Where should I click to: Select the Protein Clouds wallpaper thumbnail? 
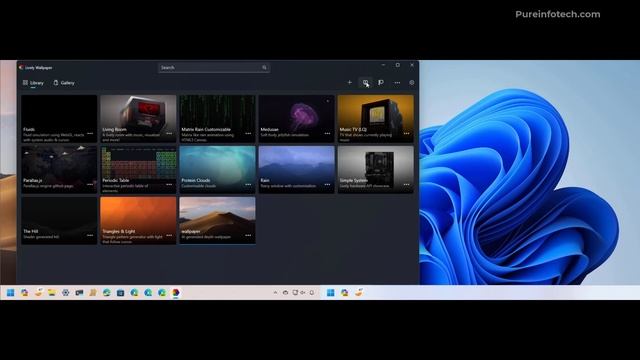218,170
